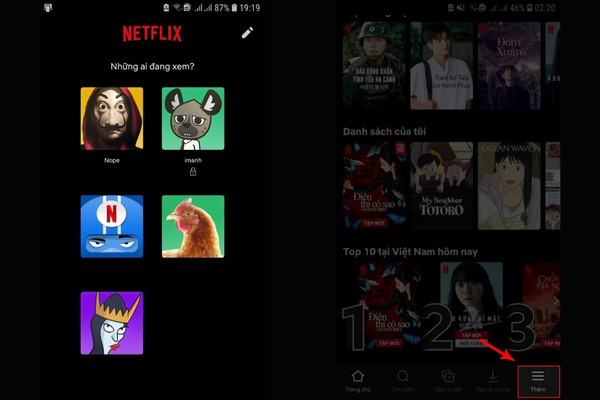Open the number 2 title in Top 10
600x400 pixels.
471,306
